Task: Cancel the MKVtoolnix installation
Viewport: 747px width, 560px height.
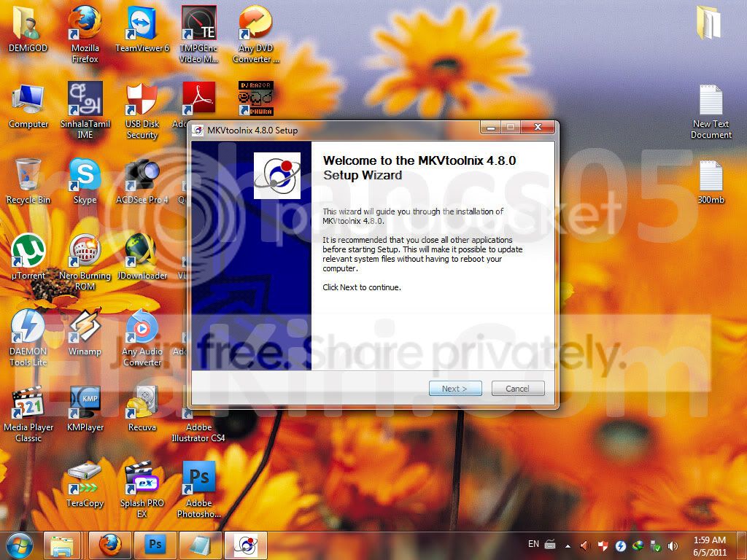Action: coord(517,389)
